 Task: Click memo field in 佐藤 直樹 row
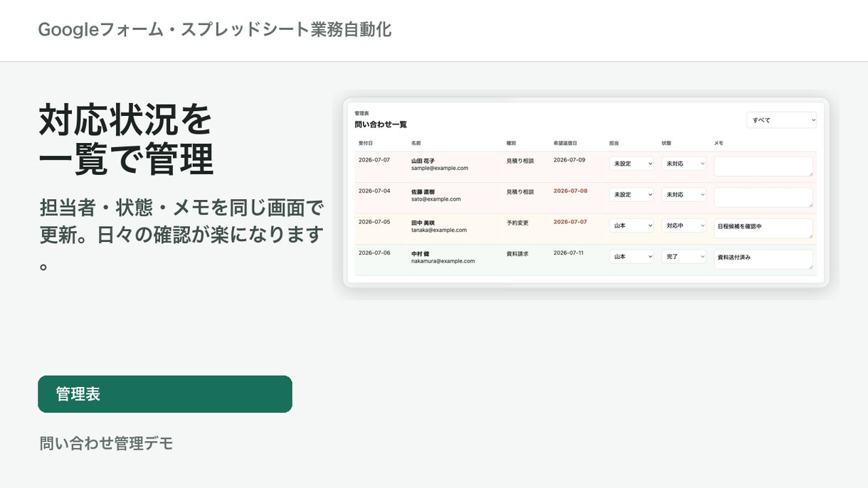coord(763,197)
